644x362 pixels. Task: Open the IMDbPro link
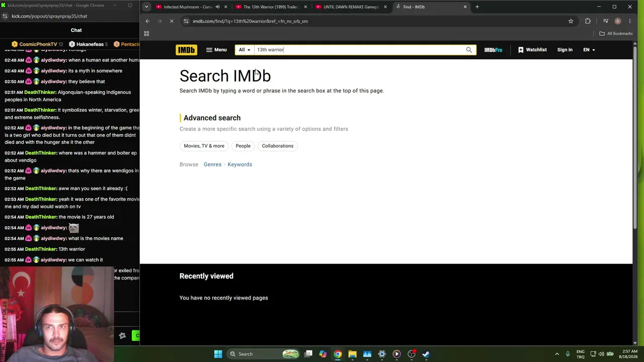click(x=493, y=50)
